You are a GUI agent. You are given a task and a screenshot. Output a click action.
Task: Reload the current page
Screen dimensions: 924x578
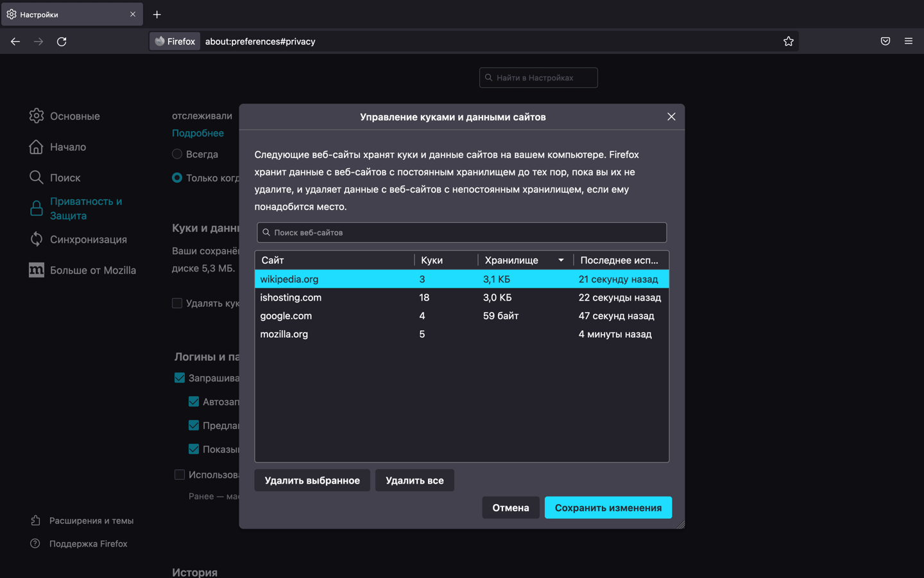click(62, 41)
